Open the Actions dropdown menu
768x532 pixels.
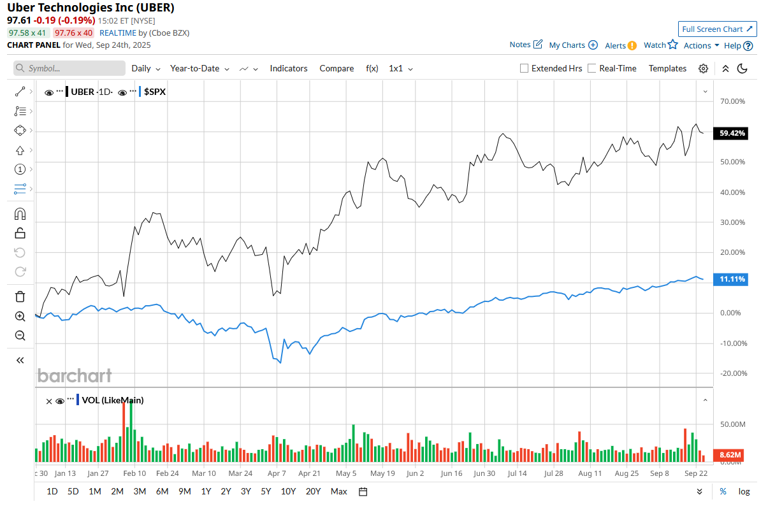click(701, 45)
